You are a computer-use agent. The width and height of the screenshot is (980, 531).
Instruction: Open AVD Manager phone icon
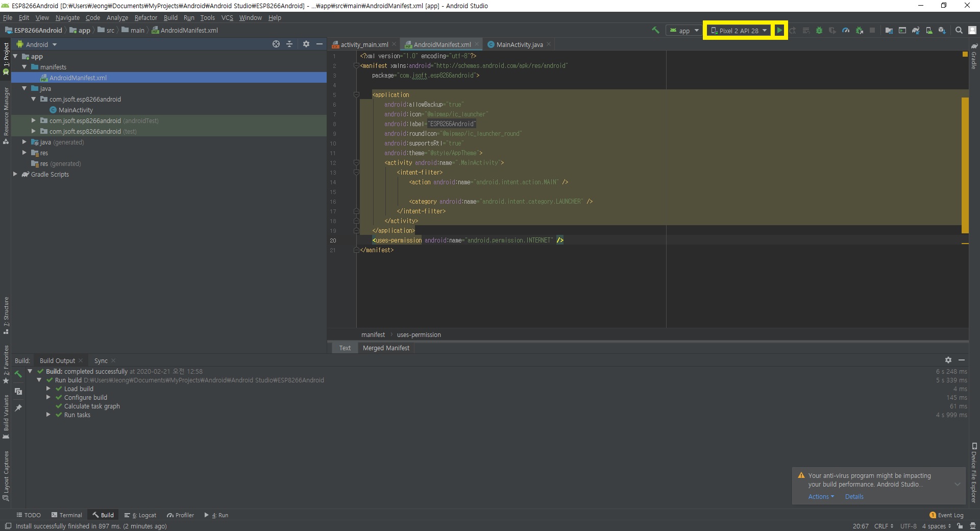(x=929, y=31)
